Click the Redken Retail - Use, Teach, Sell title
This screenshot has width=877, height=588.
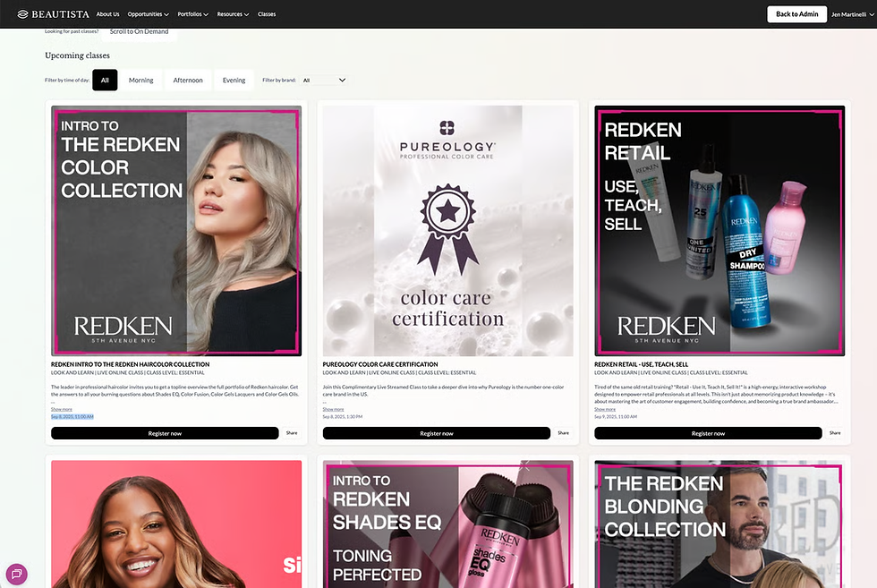click(641, 364)
